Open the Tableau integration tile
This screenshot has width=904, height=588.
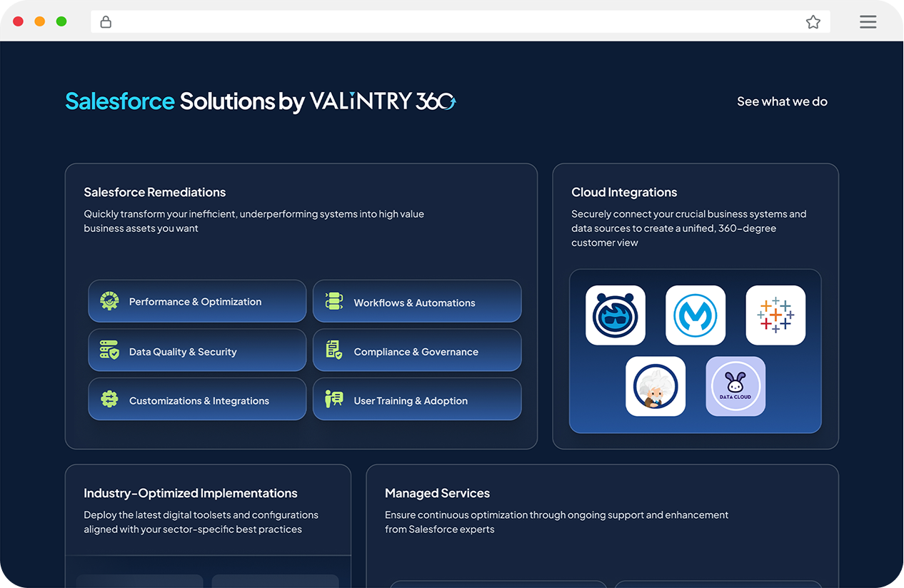775,315
